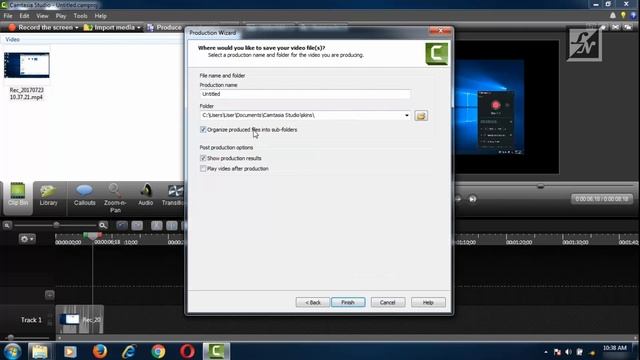This screenshot has width=640, height=360.
Task: Open Google Chrome from the taskbar
Action: click(158, 351)
